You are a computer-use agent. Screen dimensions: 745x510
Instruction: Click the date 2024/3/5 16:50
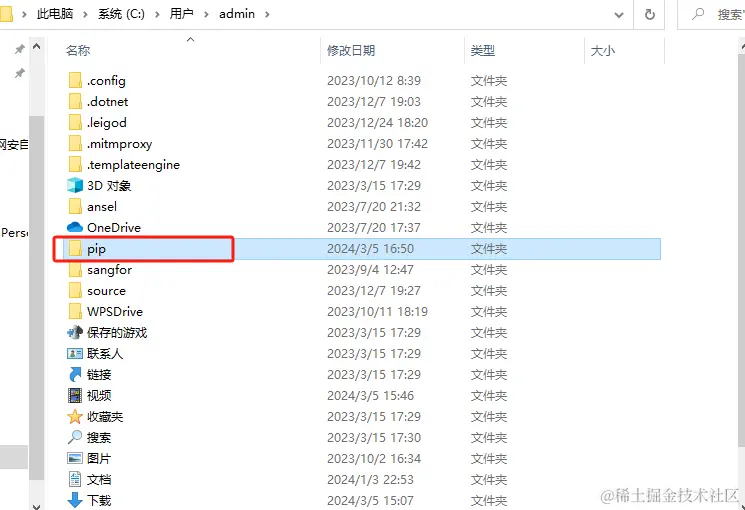pos(370,249)
